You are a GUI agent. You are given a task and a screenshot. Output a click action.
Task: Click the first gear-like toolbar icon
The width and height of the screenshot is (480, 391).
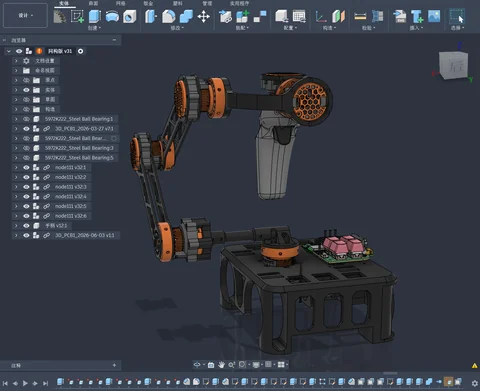point(60,16)
